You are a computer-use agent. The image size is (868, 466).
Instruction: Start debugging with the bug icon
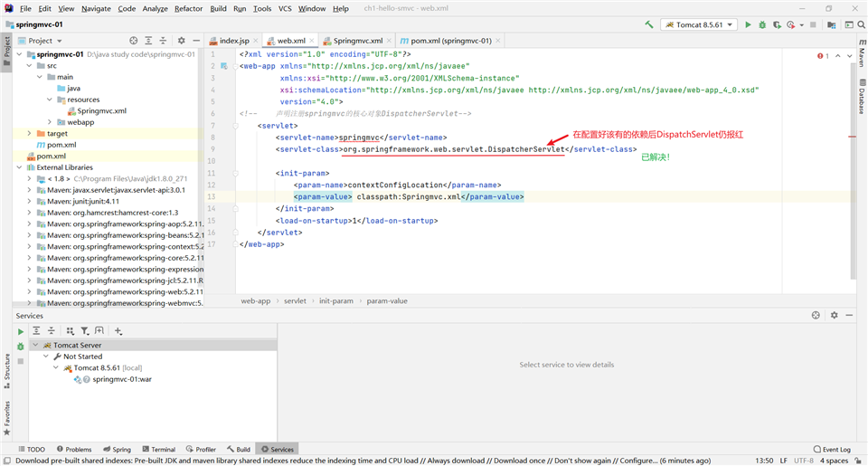(x=762, y=25)
